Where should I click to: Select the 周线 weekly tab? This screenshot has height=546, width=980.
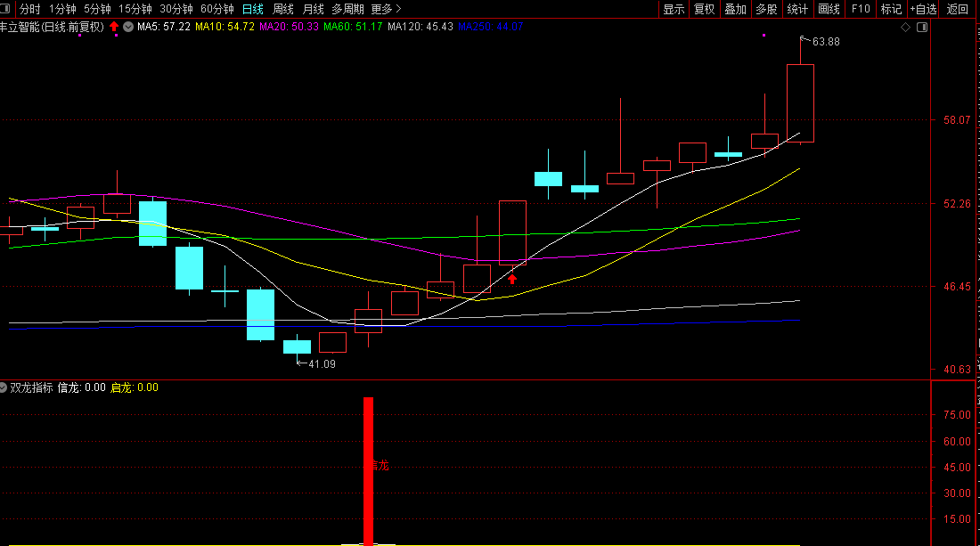click(283, 9)
